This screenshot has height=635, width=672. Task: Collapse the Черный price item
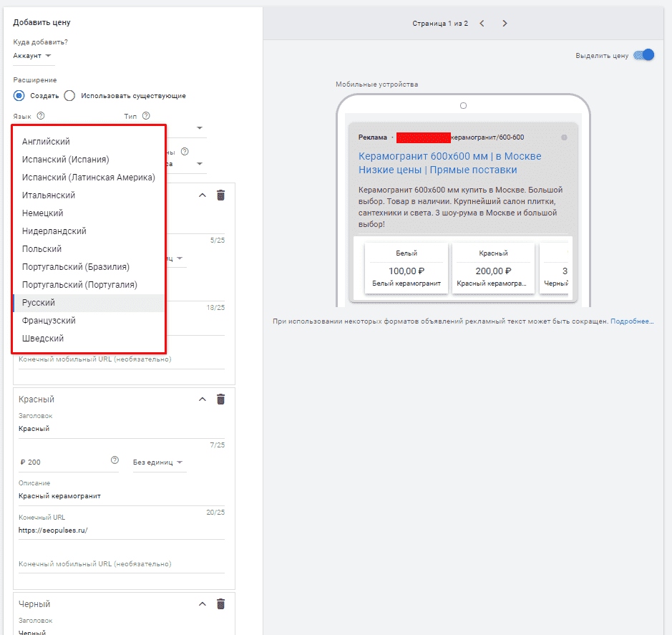click(203, 604)
